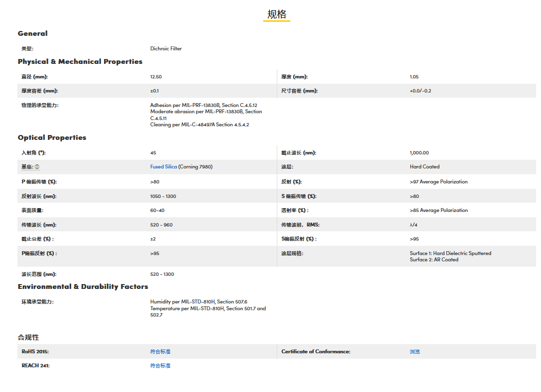Click 符合标准 link for RoHS 2015
Screen dimensions: 541x392
click(160, 352)
